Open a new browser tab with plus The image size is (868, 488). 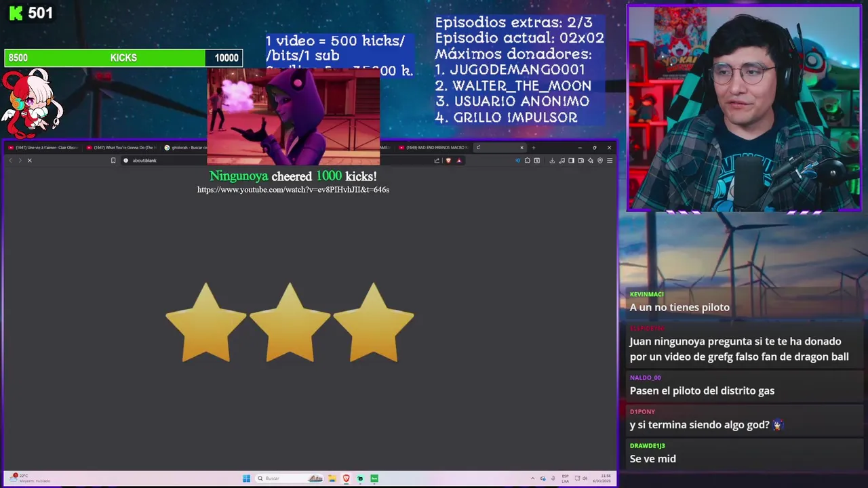[534, 148]
